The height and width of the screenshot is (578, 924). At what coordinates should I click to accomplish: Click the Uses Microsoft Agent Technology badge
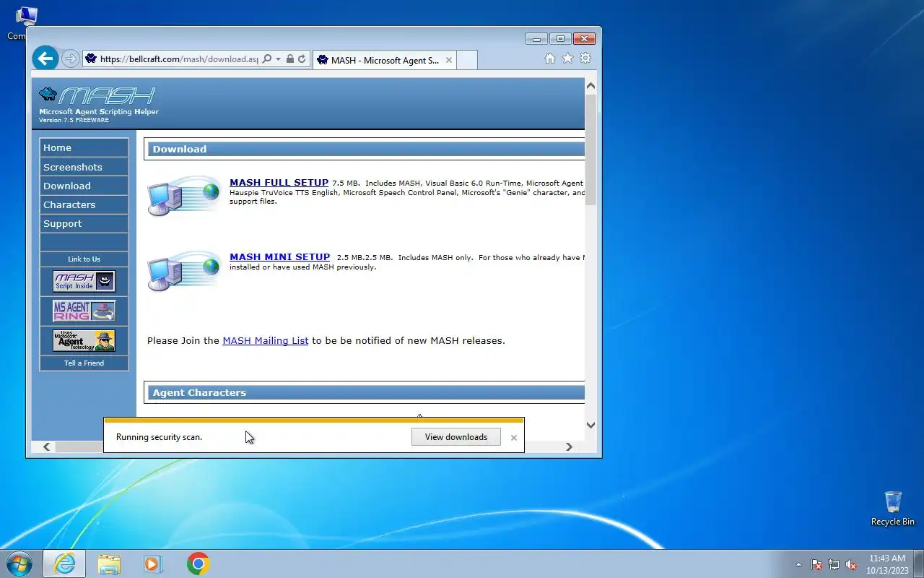tap(84, 340)
